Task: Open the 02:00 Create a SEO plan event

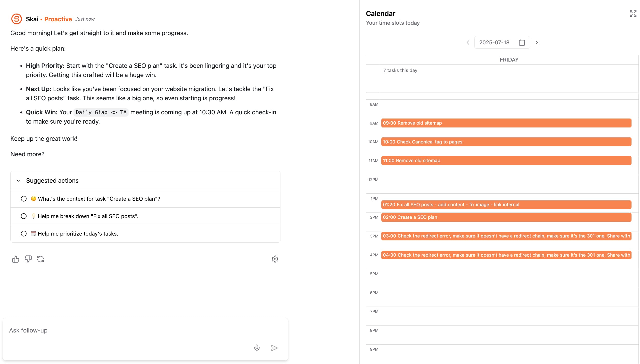Action: tap(506, 217)
